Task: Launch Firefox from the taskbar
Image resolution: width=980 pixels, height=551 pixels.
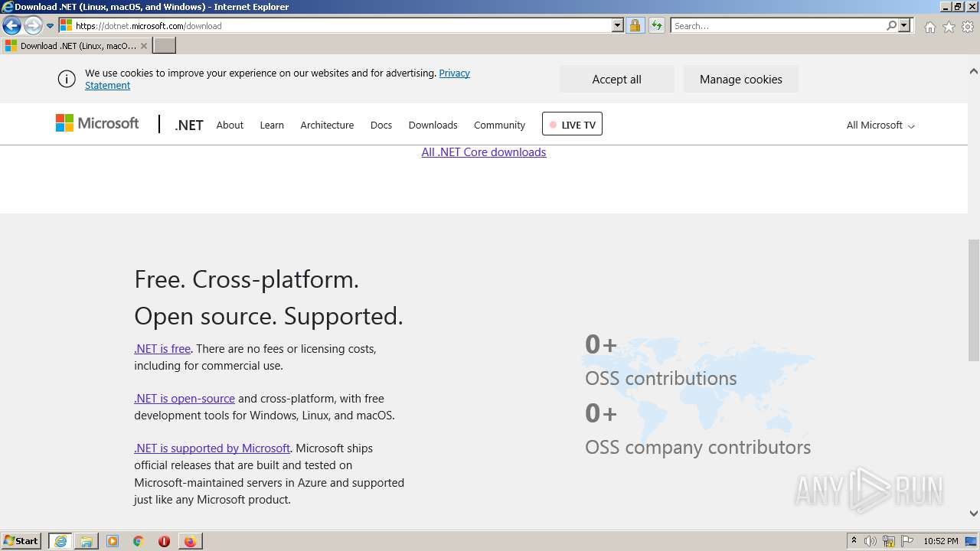Action: 190,541
